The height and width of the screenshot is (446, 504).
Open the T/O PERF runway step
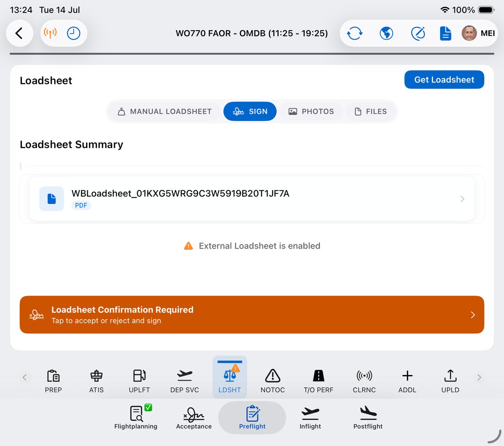pos(318,381)
